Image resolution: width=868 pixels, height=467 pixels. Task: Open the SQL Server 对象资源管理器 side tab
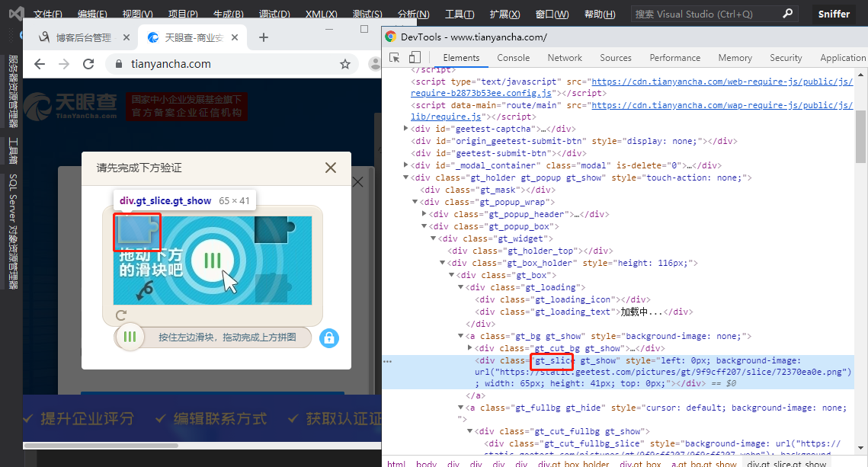coord(13,232)
